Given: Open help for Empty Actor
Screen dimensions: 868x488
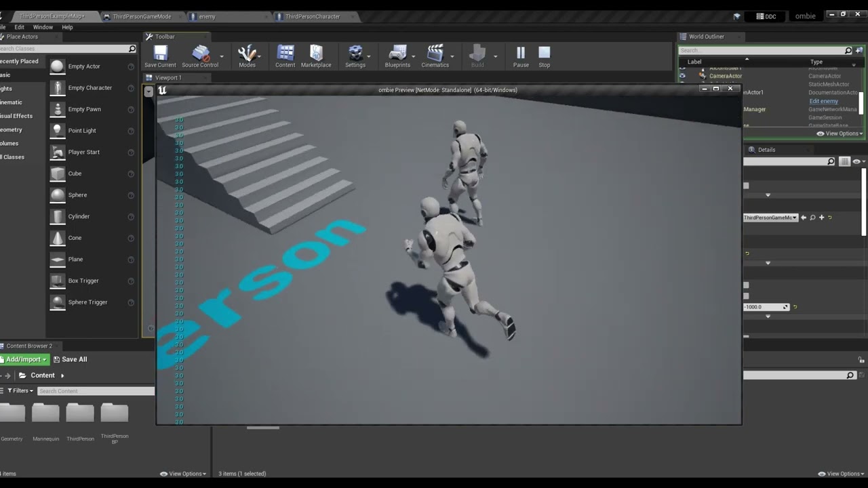Looking at the screenshot, I should point(131,66).
